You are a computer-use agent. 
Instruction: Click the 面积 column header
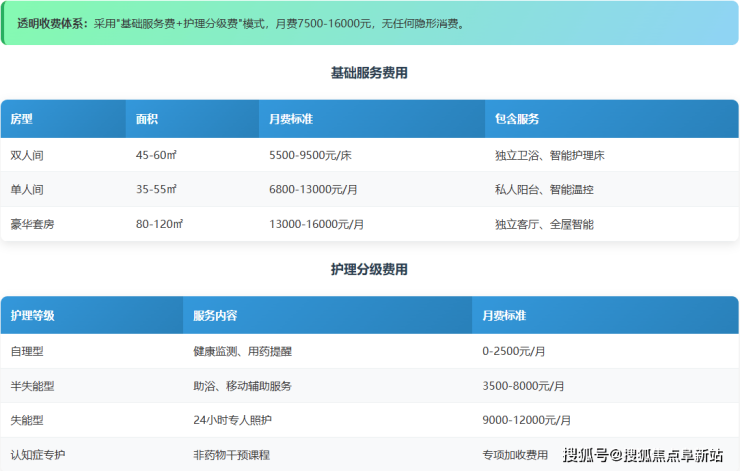(x=147, y=119)
